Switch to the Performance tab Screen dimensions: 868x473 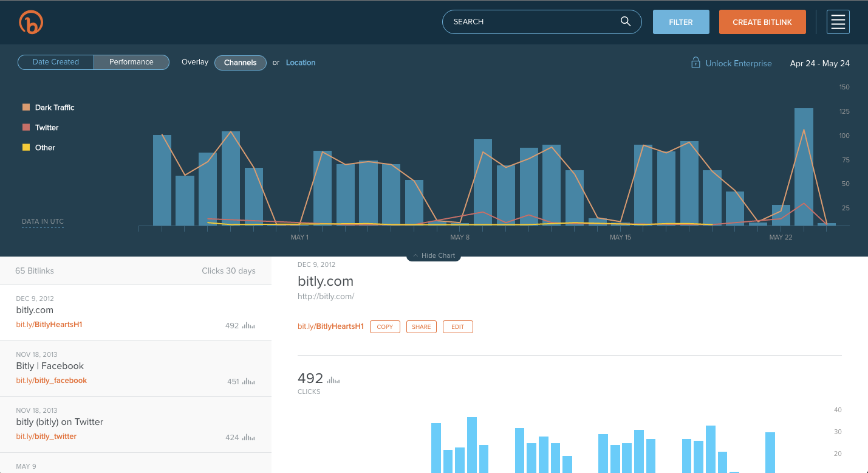tap(131, 62)
